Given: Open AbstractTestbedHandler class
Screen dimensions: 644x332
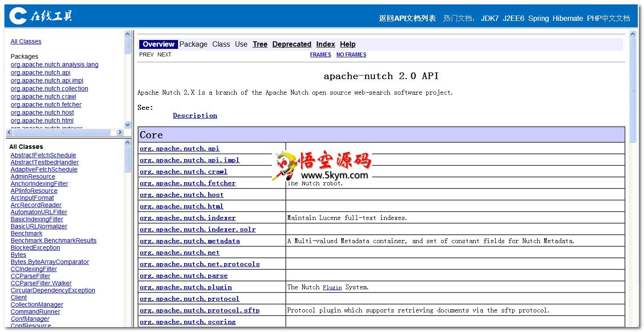Looking at the screenshot, I should point(45,162).
